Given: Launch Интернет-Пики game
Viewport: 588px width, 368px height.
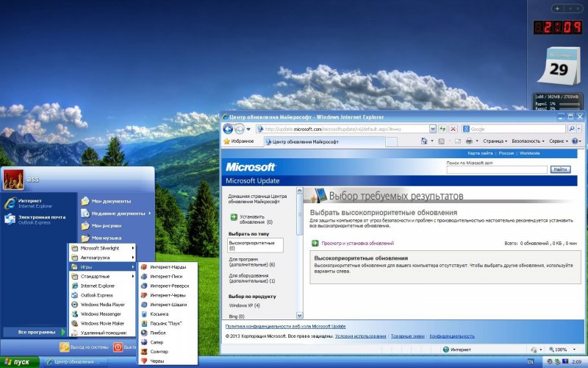Looking at the screenshot, I should coord(168,277).
